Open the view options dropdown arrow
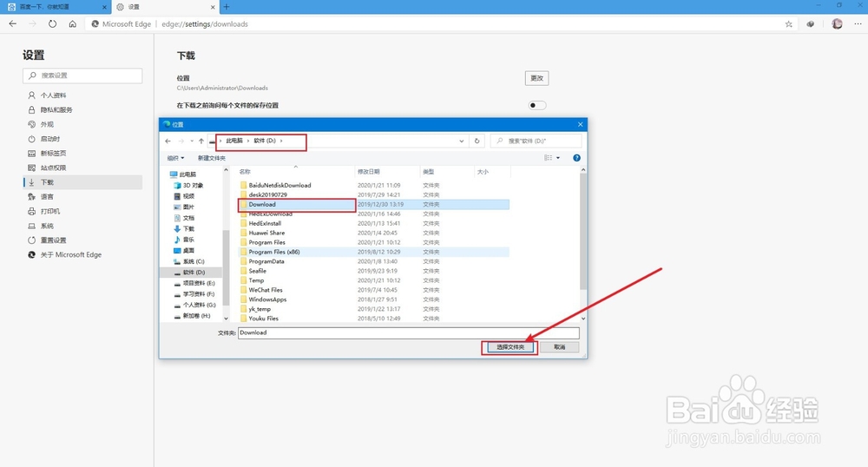This screenshot has height=467, width=868. [558, 158]
